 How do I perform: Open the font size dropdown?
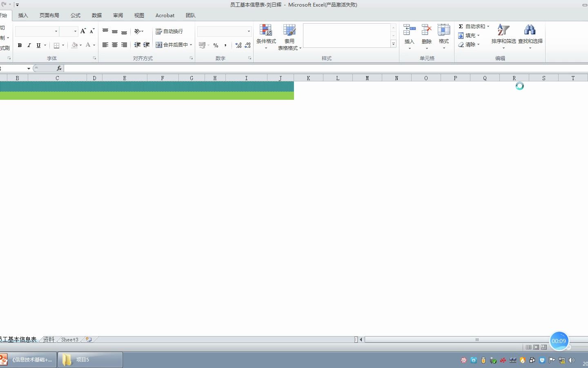[75, 31]
